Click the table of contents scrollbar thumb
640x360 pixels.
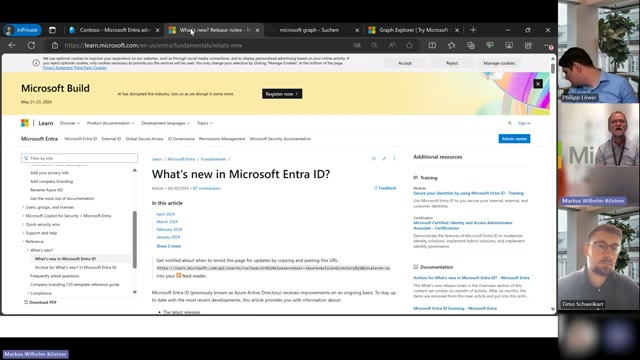tap(135, 239)
